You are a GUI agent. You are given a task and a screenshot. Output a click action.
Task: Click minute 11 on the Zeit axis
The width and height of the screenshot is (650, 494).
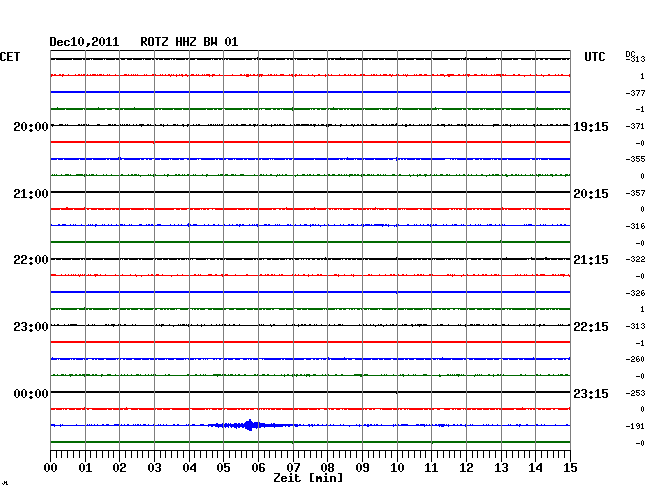pyautogui.click(x=431, y=468)
